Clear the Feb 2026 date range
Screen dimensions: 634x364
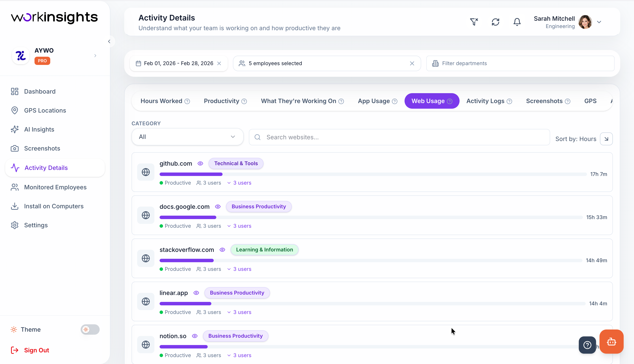pos(219,63)
